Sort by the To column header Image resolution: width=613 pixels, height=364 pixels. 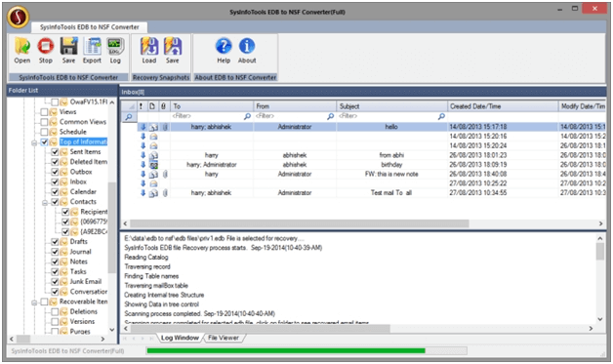[x=212, y=106]
